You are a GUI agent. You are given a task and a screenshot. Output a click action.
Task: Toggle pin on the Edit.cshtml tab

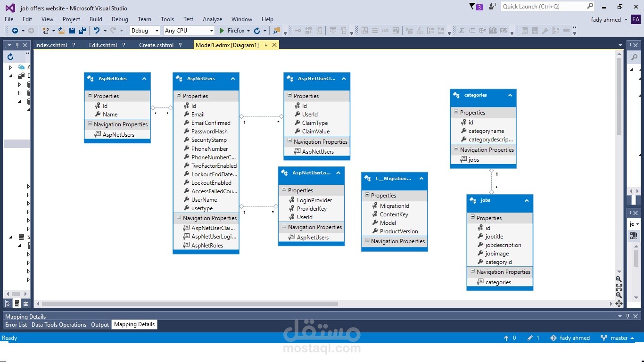(x=124, y=45)
